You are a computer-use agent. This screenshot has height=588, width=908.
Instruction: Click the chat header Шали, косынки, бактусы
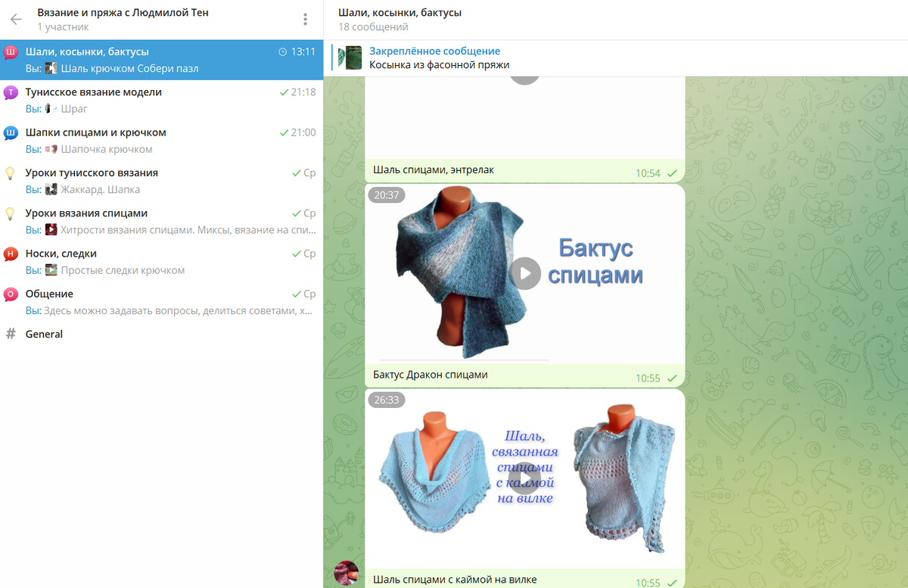point(400,13)
